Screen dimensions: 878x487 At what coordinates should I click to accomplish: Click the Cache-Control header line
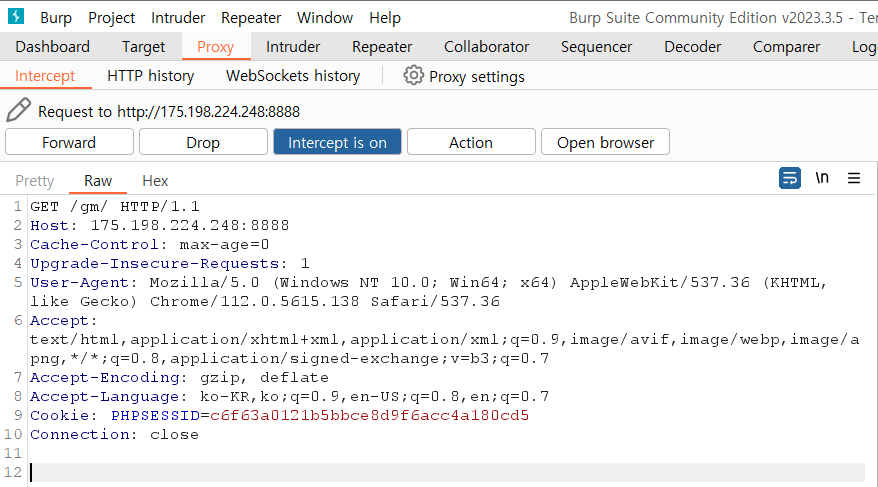(150, 245)
